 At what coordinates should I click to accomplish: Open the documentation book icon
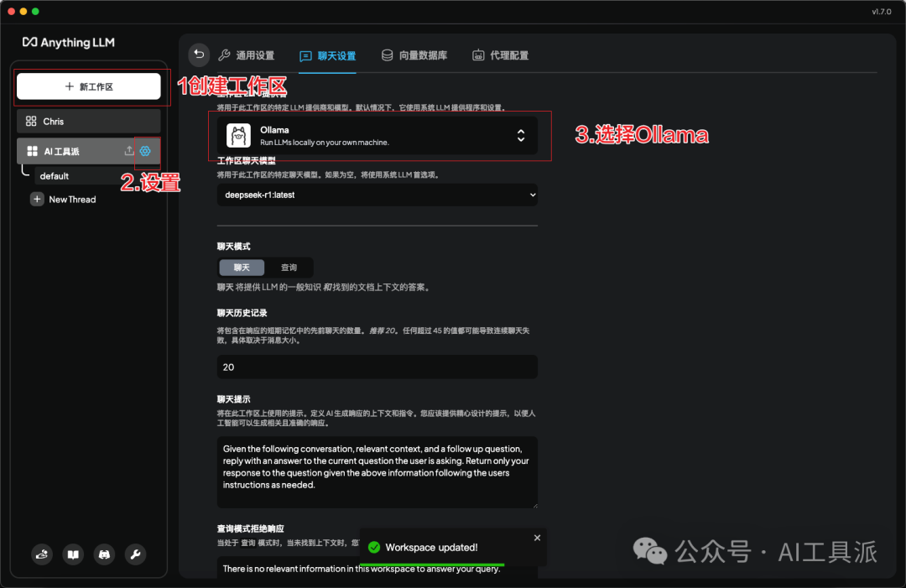pyautogui.click(x=73, y=554)
